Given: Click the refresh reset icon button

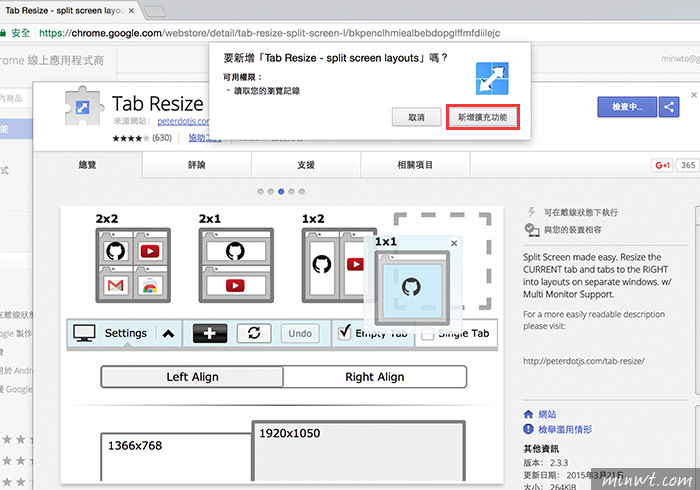Looking at the screenshot, I should tap(254, 333).
